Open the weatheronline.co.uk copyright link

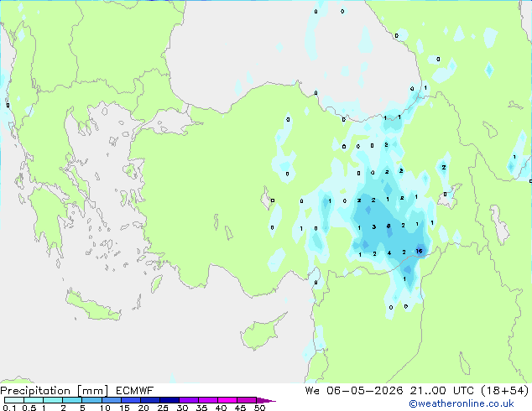(x=462, y=403)
